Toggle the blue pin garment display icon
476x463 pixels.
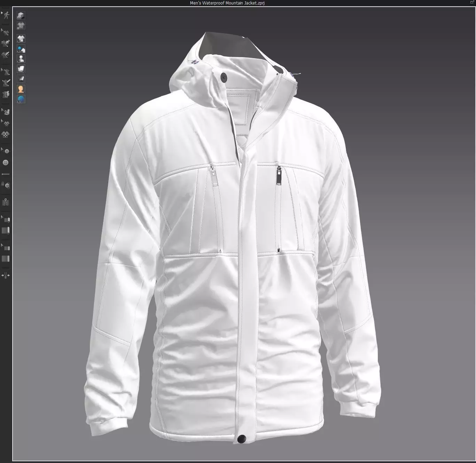[21, 49]
